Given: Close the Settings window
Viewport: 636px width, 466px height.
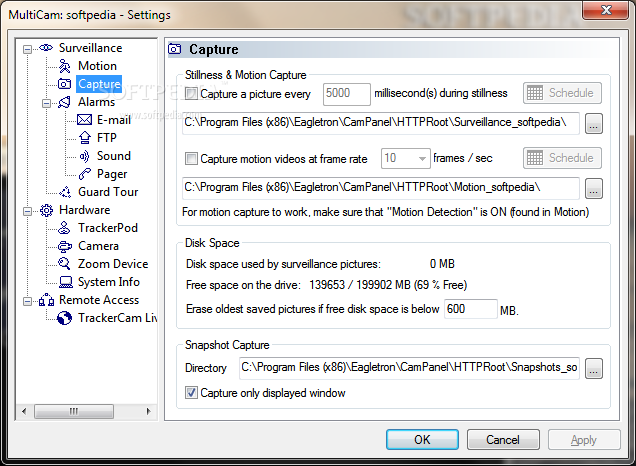Looking at the screenshot, I should click(606, 10).
